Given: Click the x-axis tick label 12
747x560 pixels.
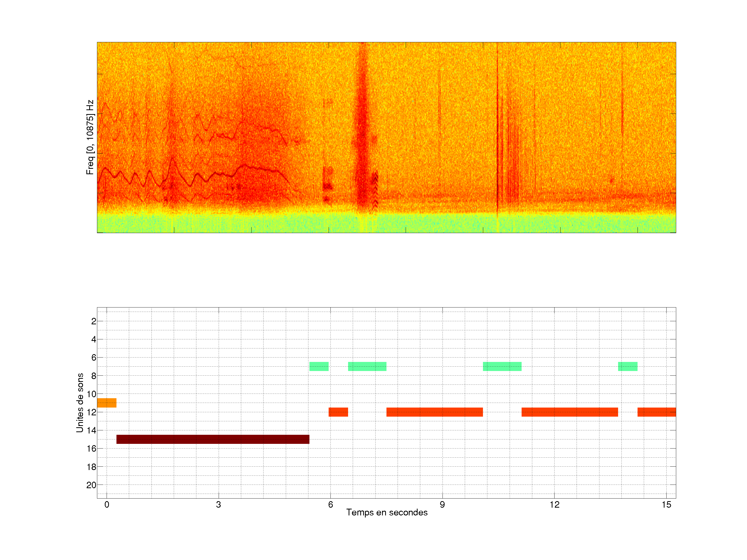Looking at the screenshot, I should coord(554,505).
